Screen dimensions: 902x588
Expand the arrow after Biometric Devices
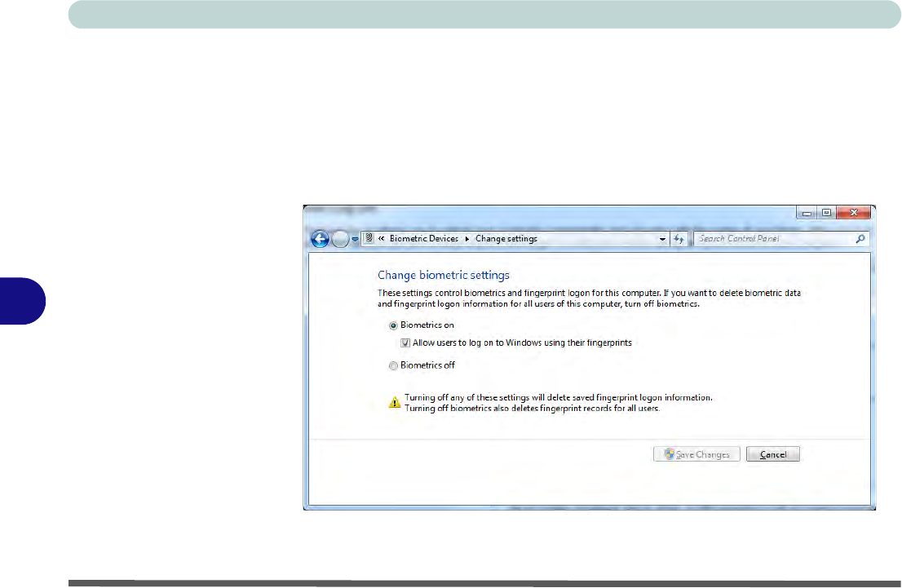467,239
